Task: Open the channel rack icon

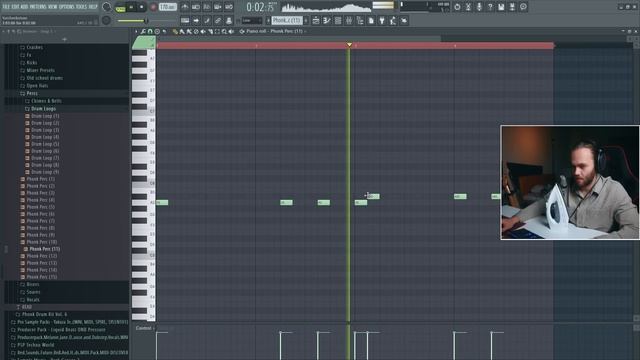Action: click(338, 20)
